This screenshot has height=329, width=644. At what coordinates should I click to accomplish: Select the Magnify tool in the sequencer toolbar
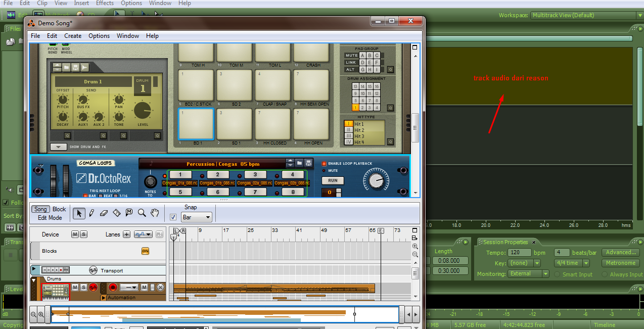pos(142,213)
